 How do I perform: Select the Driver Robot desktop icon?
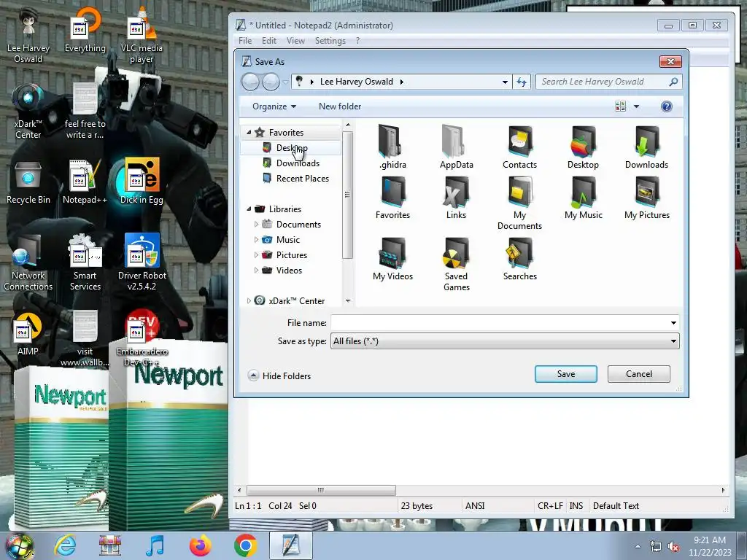tap(142, 262)
